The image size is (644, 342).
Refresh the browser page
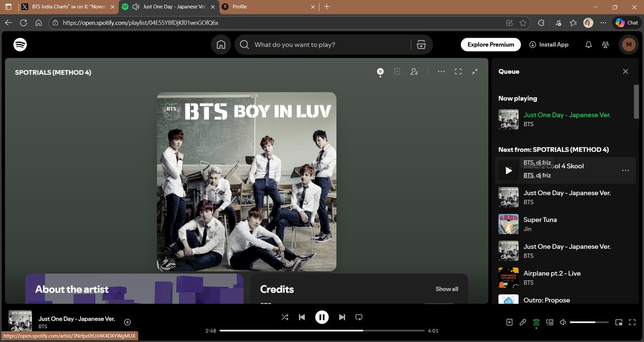(x=23, y=23)
